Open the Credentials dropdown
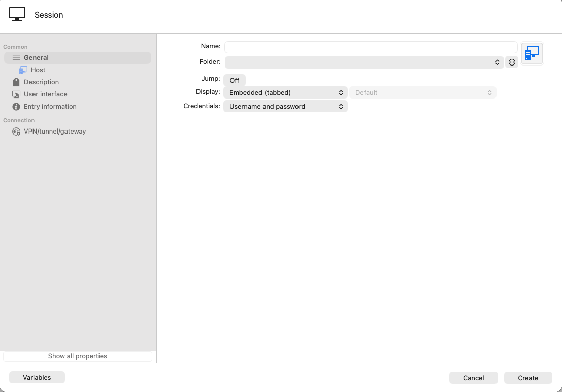The image size is (562, 392). [x=285, y=106]
